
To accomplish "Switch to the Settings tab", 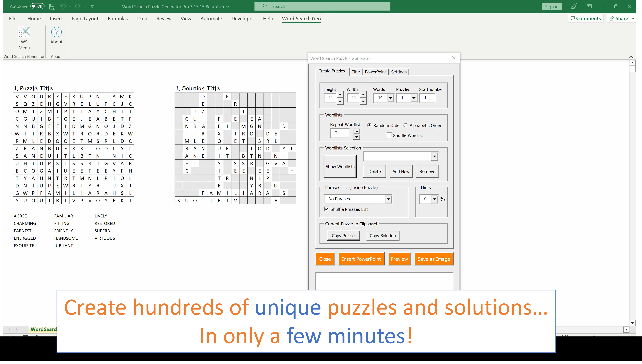I will coord(399,72).
